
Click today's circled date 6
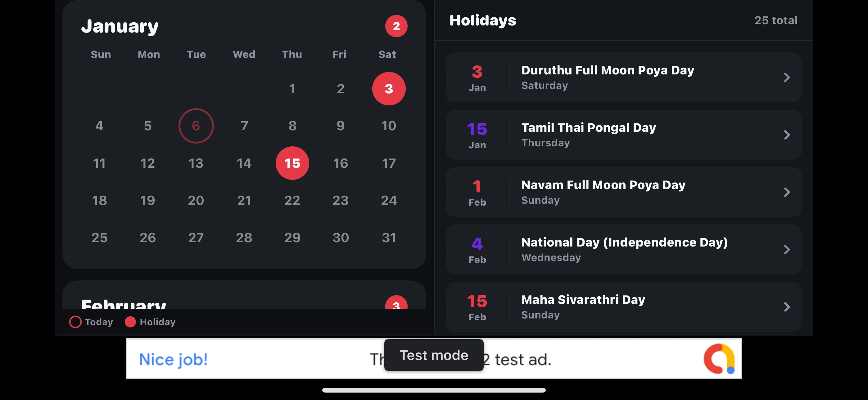(196, 126)
